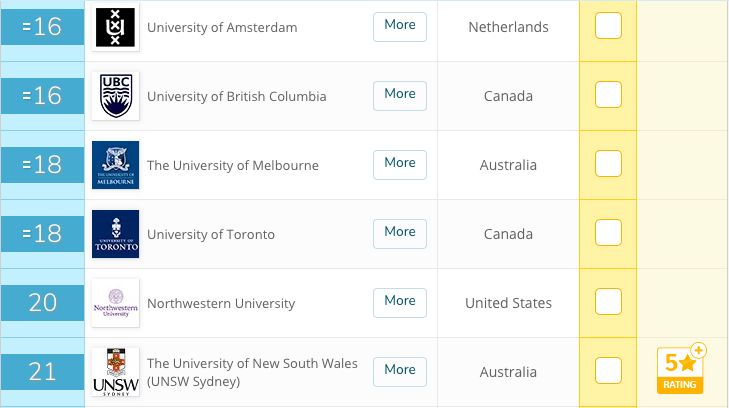Open the University of Melbourne logo
The image size is (729, 408).
pos(115,165)
